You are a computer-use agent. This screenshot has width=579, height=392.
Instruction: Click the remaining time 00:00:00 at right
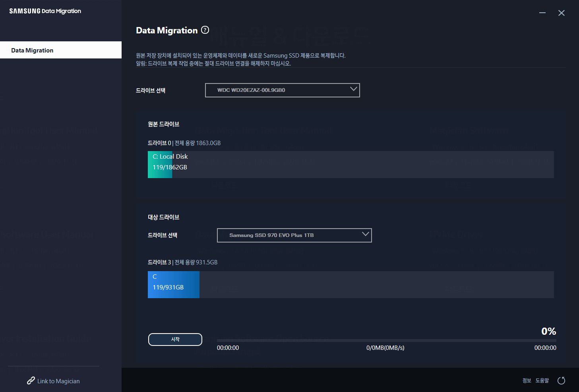point(545,348)
